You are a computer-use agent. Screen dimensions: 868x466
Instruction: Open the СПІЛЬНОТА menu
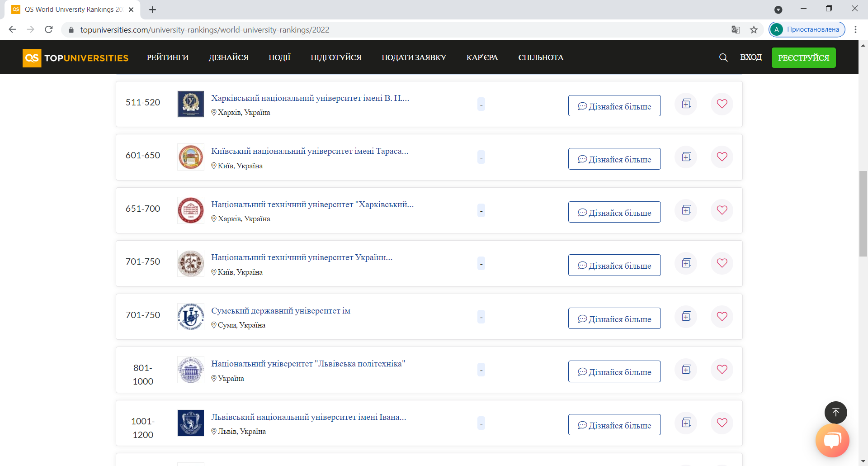(x=541, y=57)
